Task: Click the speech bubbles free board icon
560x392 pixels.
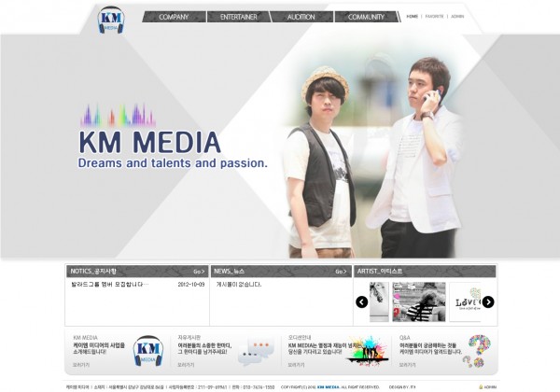Action: pyautogui.click(x=255, y=354)
